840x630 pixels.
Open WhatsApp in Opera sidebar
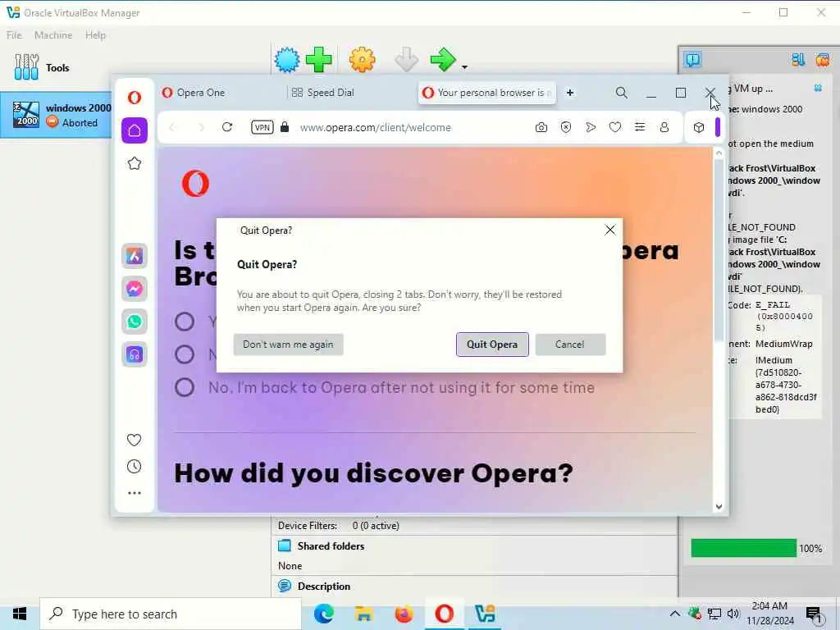click(x=135, y=322)
